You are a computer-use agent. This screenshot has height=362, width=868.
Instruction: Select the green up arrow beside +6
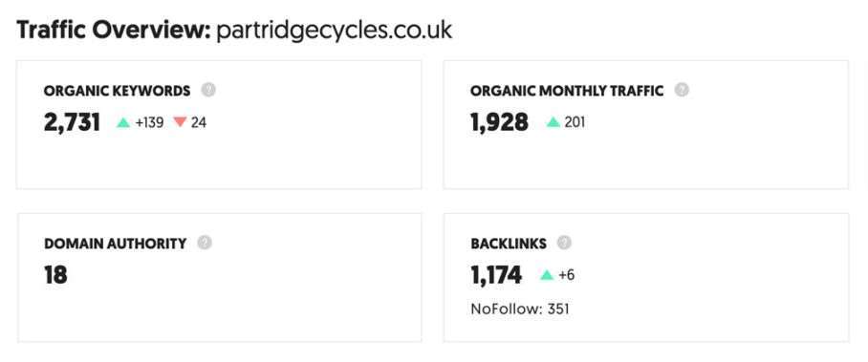coord(547,275)
